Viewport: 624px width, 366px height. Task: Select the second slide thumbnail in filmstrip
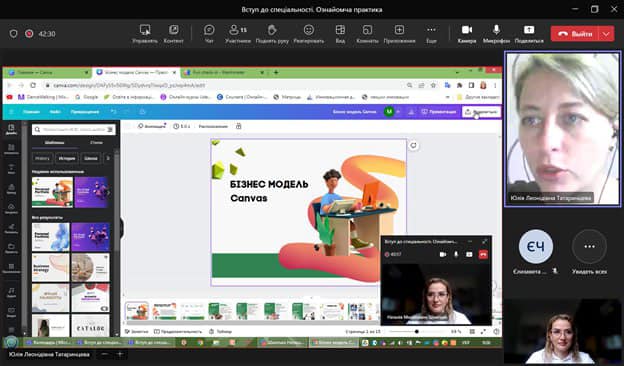tap(164, 311)
